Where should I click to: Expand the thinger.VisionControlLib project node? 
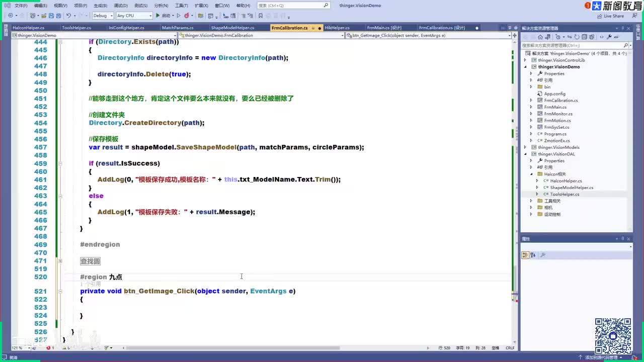click(525, 60)
